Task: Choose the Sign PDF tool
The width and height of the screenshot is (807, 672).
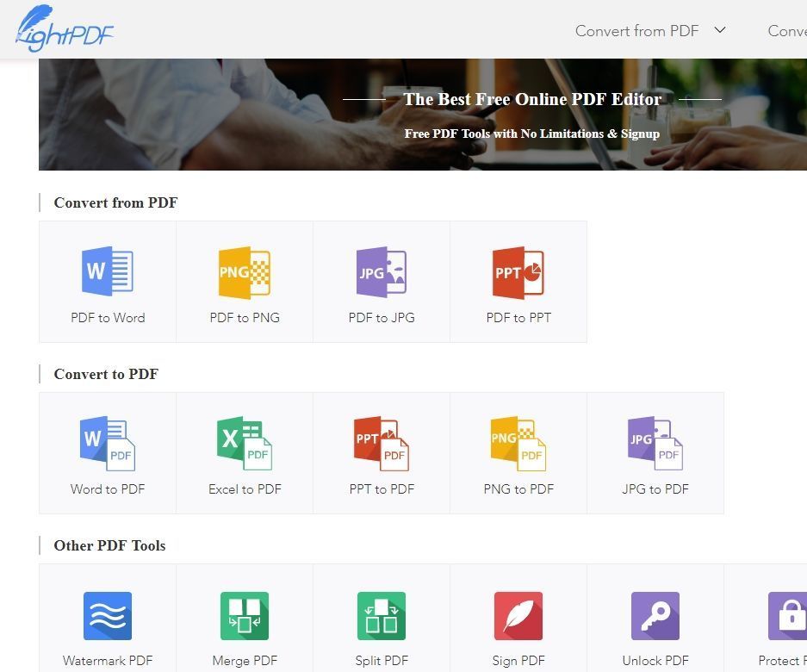Action: [x=518, y=624]
